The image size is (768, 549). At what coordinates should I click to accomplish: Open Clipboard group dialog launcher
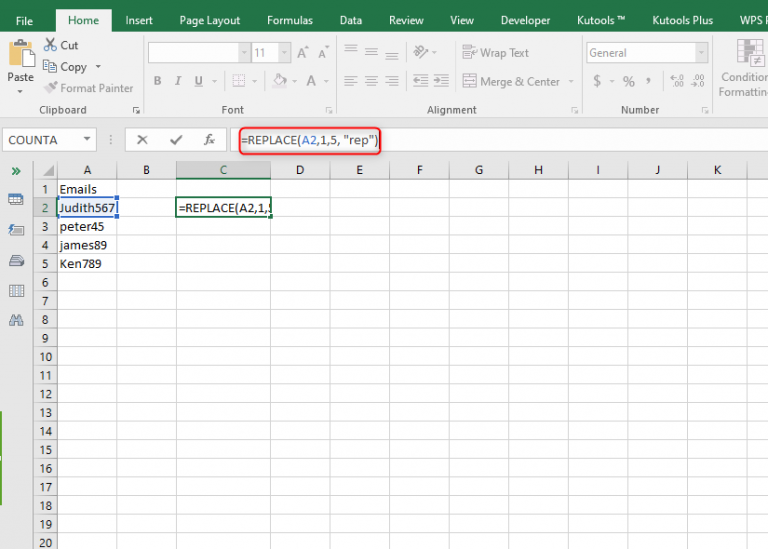136,111
